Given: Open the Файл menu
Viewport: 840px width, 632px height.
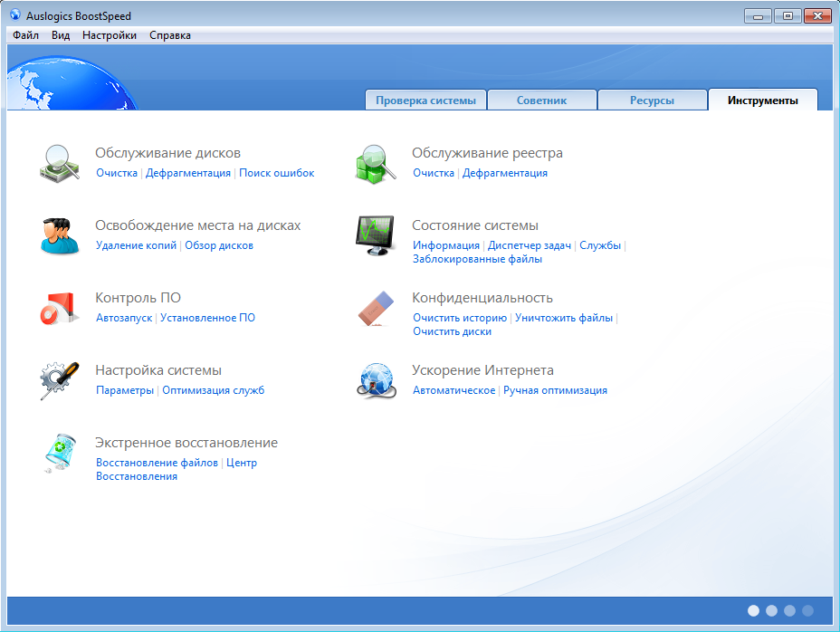Looking at the screenshot, I should click(25, 35).
